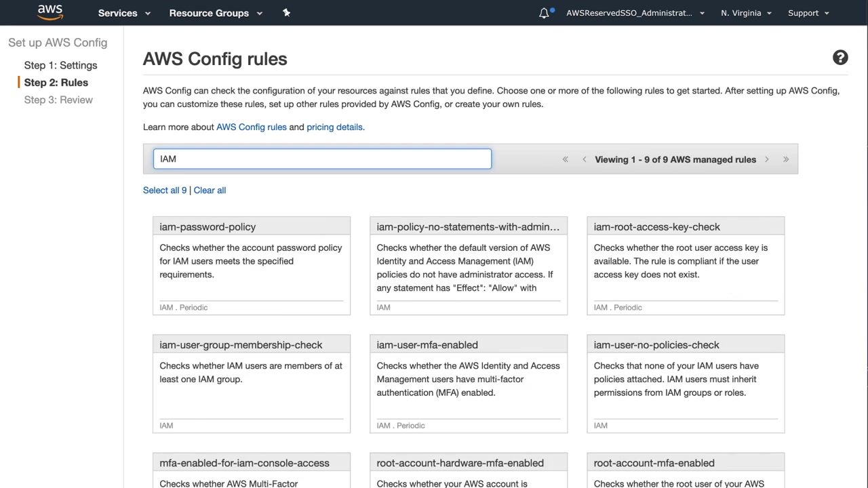
Task: Click the Select all 9 link
Action: click(164, 190)
